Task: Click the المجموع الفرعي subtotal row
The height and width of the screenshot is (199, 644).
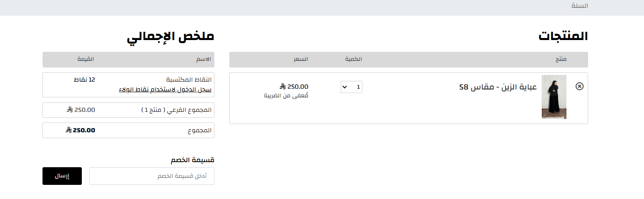Action: tap(128, 110)
